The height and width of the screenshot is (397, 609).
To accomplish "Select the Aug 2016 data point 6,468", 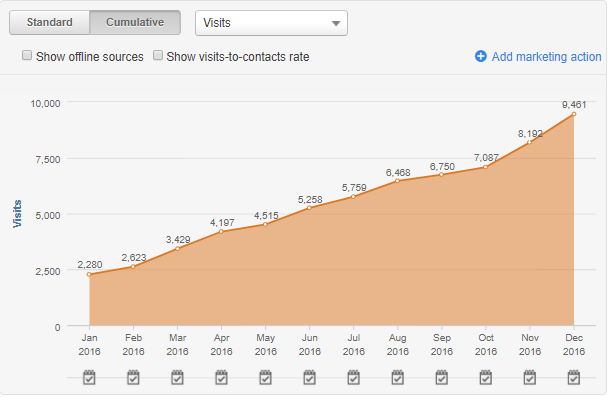I will point(398,181).
